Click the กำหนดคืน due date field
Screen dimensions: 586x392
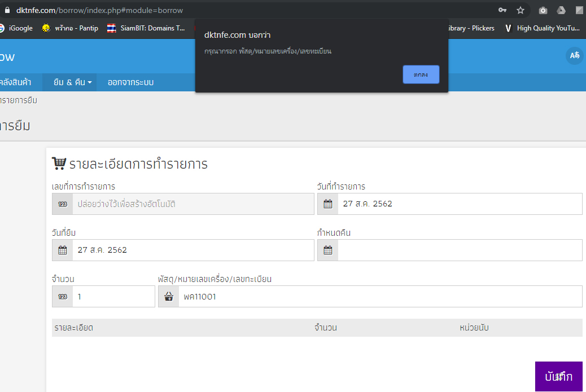pos(460,250)
